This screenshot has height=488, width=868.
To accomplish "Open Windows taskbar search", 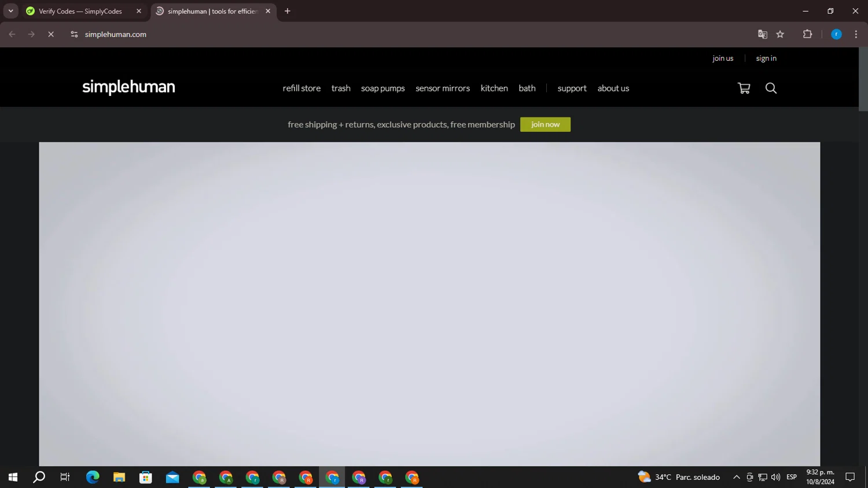I will click(x=39, y=477).
